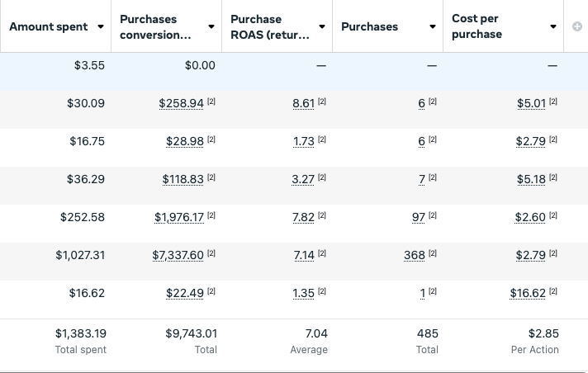Click the $1,976.17 conversion value link
The height and width of the screenshot is (373, 588).
[178, 217]
